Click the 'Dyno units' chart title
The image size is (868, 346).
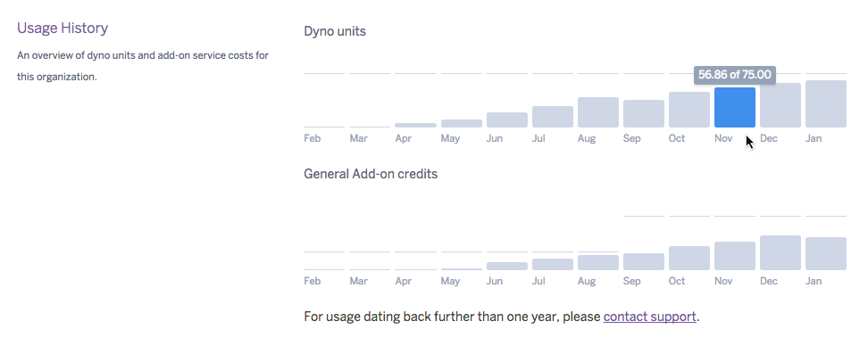(x=335, y=31)
